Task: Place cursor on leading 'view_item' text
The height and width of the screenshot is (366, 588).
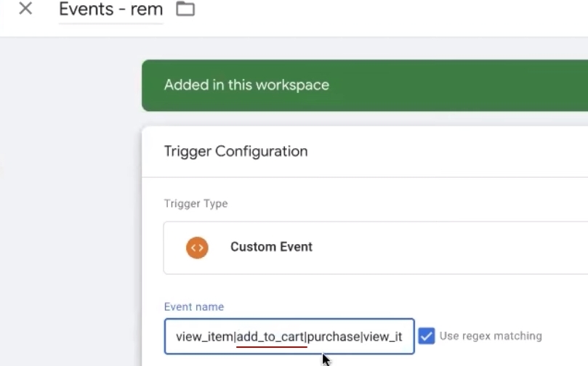Action: (204, 337)
